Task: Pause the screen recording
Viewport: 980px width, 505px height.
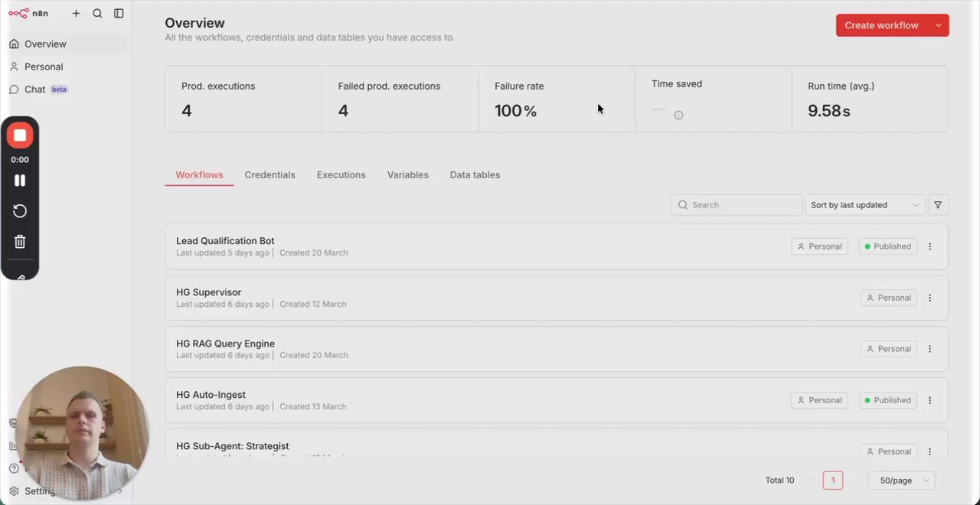Action: pos(20,181)
